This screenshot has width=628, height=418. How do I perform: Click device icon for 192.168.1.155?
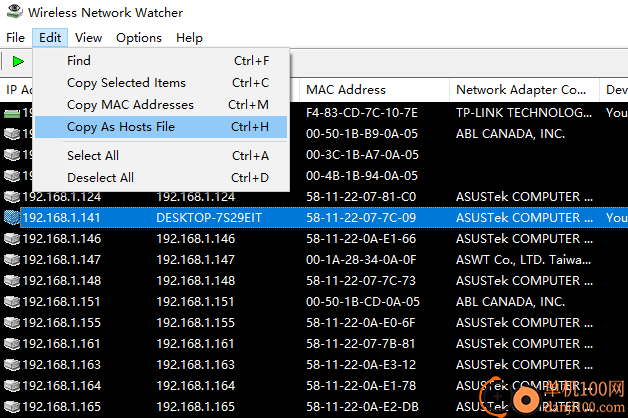12,323
